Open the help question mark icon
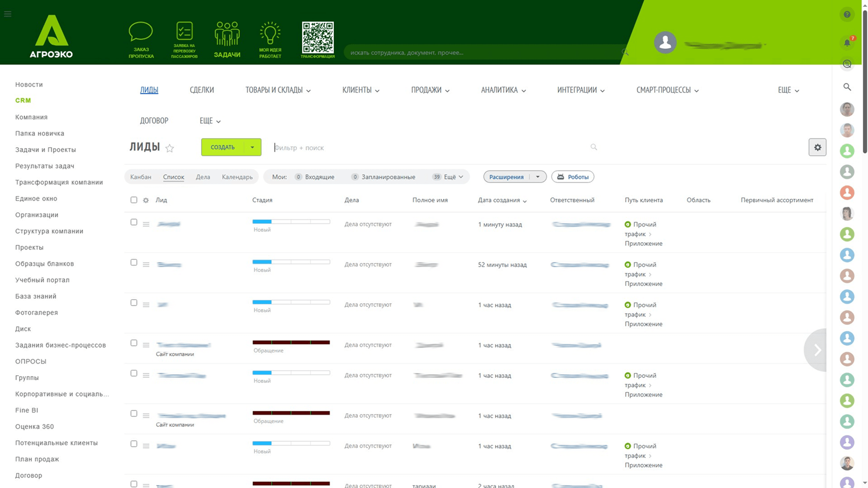 [x=847, y=15]
